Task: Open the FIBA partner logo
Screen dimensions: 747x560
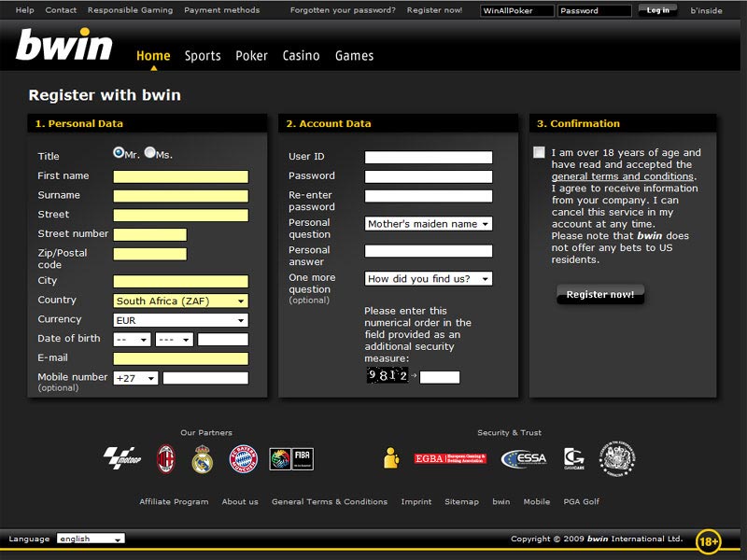Action: pos(291,459)
